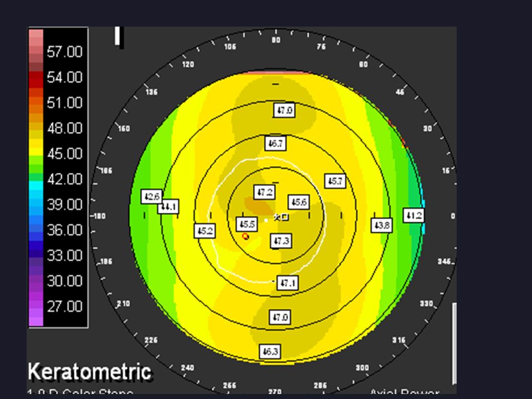Pick the dark red swatch beside 54.00
Viewport: 532px width, 399px height.
pyautogui.click(x=36, y=75)
